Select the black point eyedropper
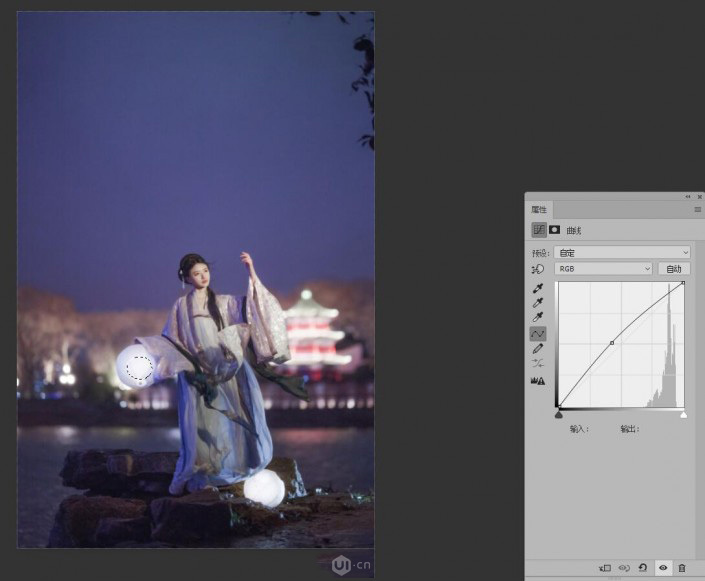 click(x=538, y=288)
